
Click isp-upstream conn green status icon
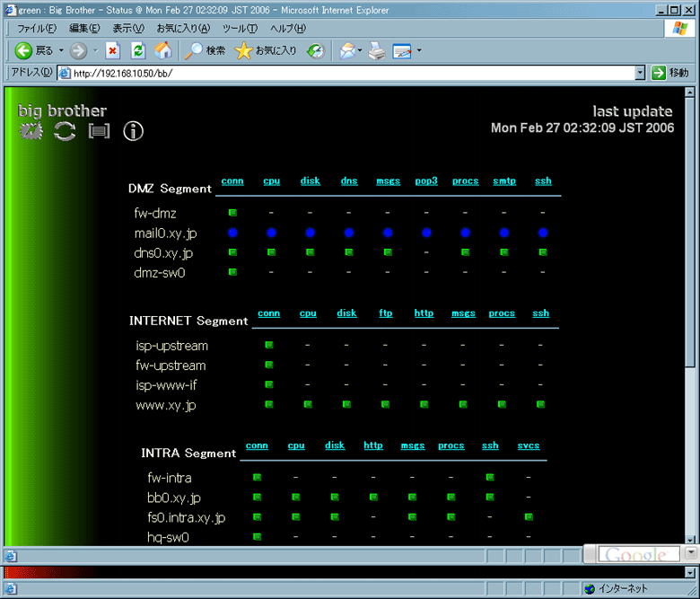(x=268, y=345)
